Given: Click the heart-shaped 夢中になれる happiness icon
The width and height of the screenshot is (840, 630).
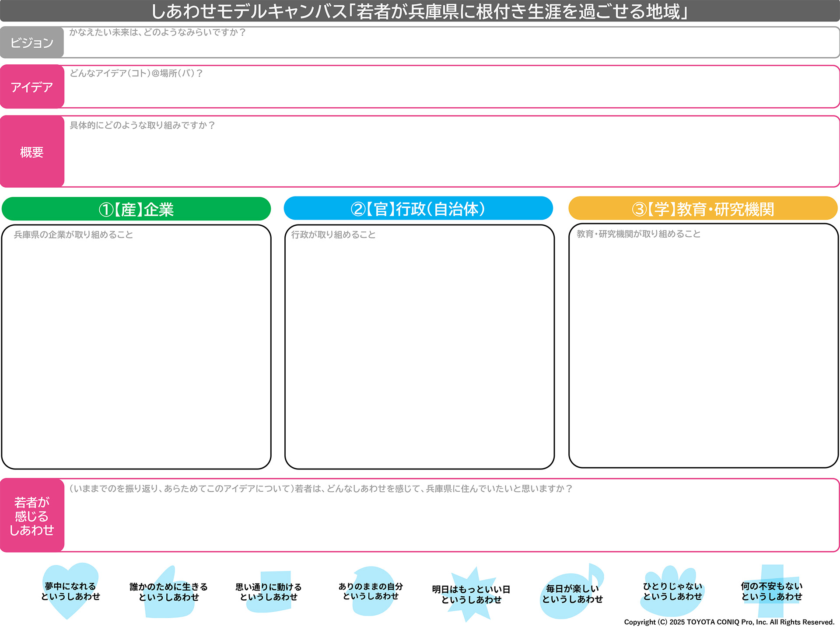Looking at the screenshot, I should (70, 591).
